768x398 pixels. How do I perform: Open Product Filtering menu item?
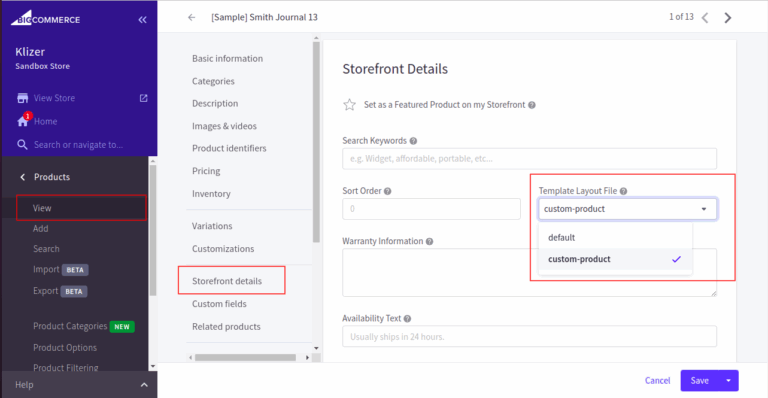click(x=66, y=368)
